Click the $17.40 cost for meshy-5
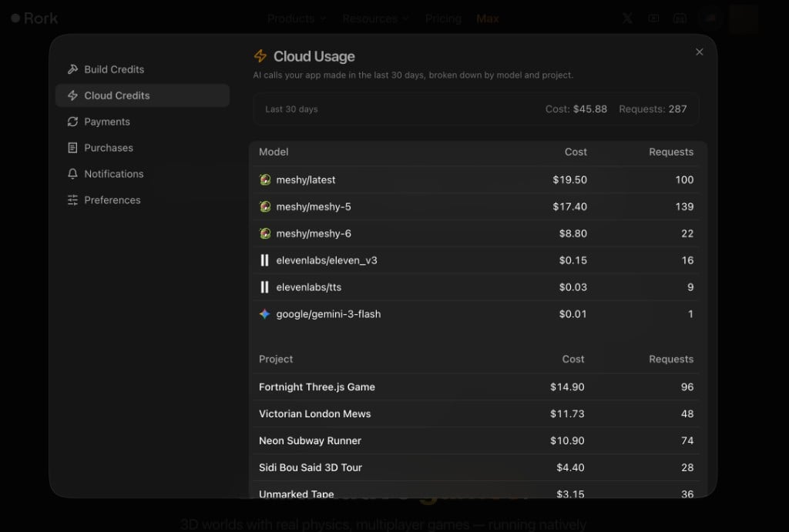Viewport: 789px width, 532px height. coord(569,206)
